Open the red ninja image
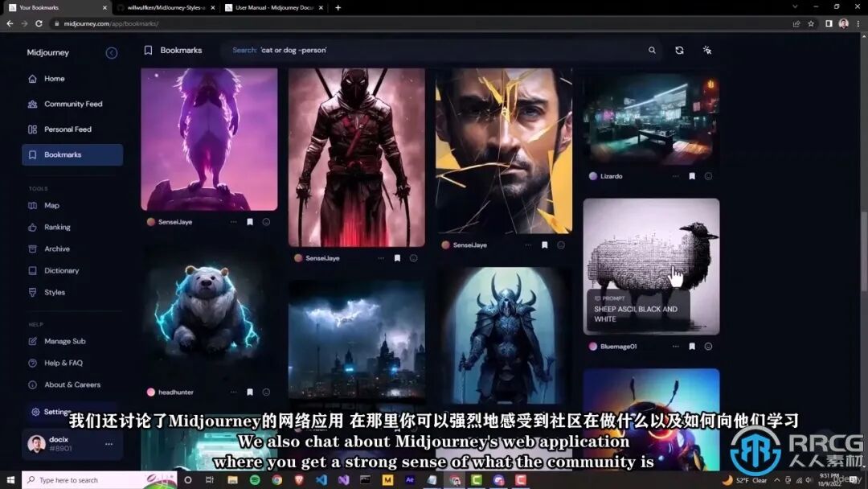 pos(357,158)
